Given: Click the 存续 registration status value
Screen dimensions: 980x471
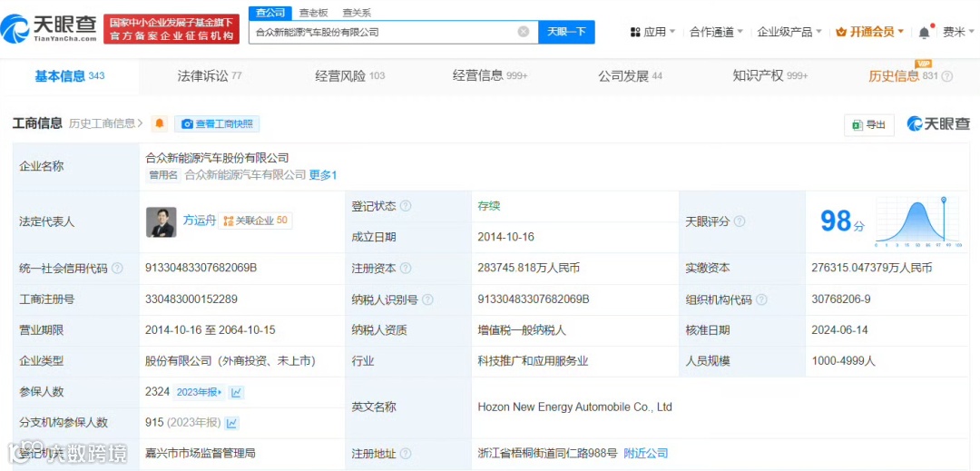Looking at the screenshot, I should point(489,206).
